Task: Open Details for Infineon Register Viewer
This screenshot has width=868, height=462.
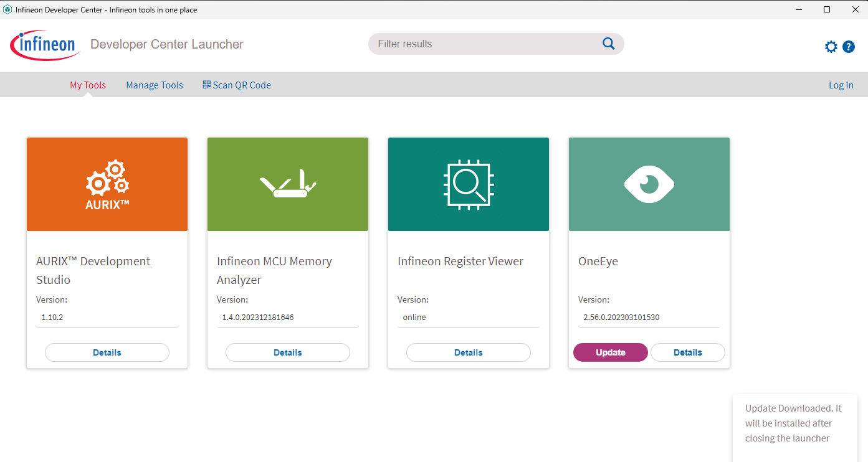Action: coord(469,352)
